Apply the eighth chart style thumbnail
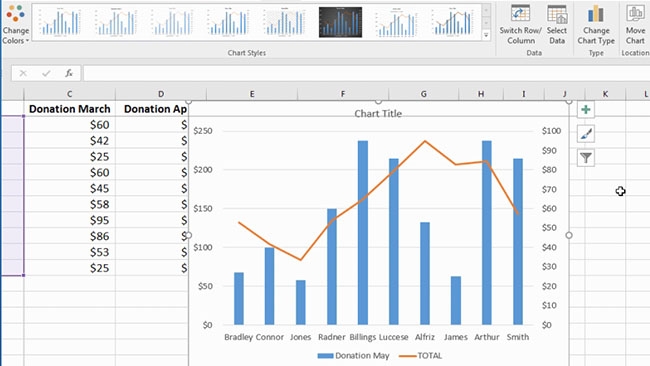Image resolution: width=650 pixels, height=366 pixels. point(452,22)
